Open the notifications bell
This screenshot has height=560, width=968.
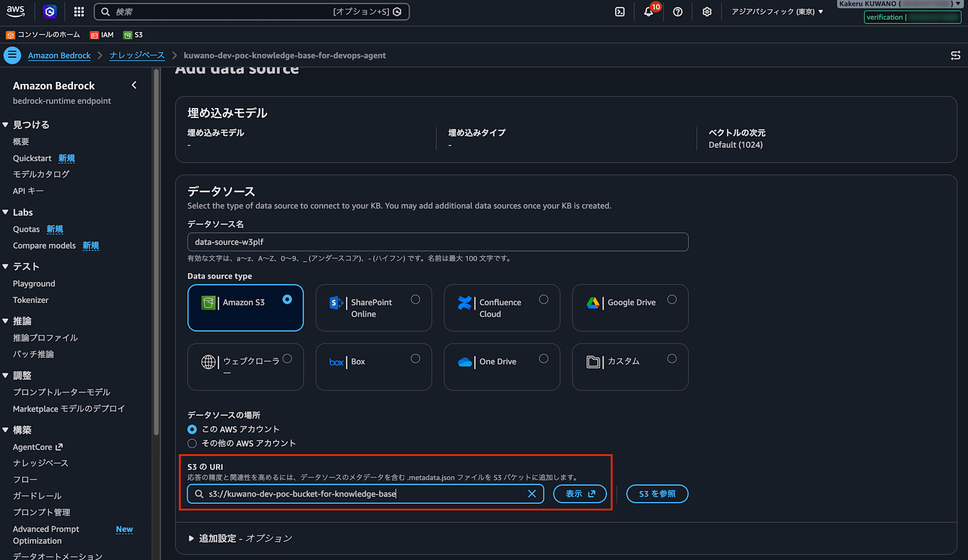(x=649, y=12)
